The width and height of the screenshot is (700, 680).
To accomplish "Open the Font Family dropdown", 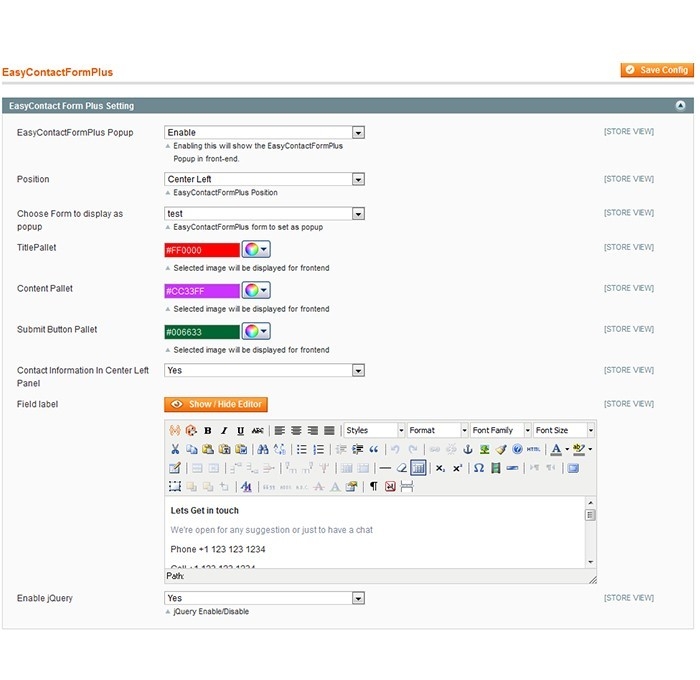I will coord(501,430).
